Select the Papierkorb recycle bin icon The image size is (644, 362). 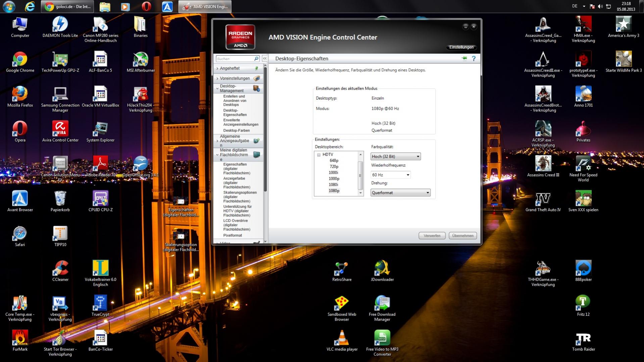[x=60, y=202]
